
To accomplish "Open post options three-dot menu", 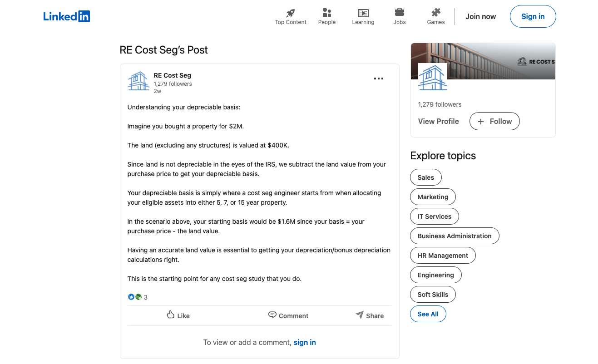I will coord(379,79).
